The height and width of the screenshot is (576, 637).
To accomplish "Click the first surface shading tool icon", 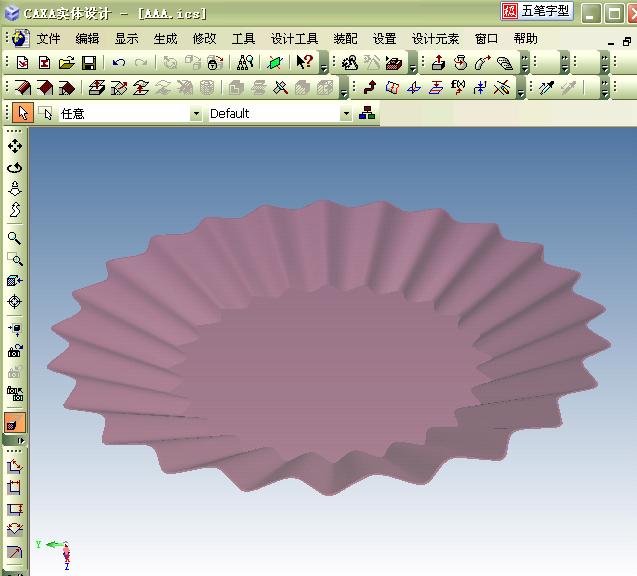I will (23, 87).
